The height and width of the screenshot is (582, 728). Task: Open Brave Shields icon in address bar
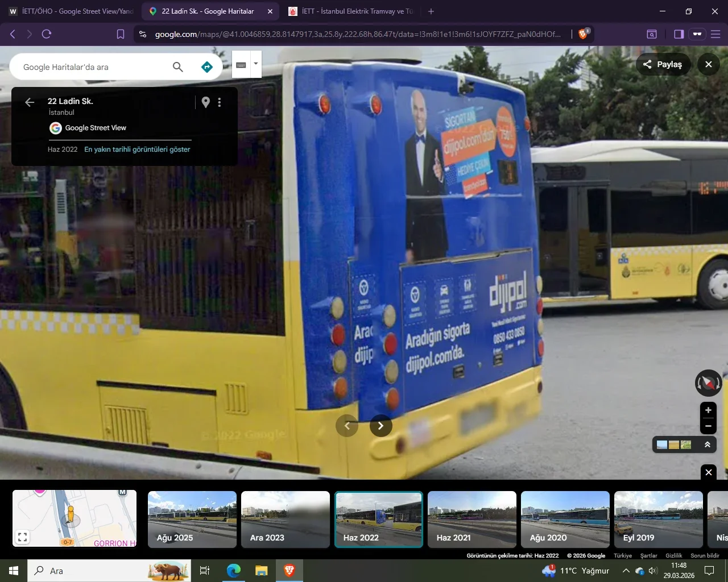(583, 34)
